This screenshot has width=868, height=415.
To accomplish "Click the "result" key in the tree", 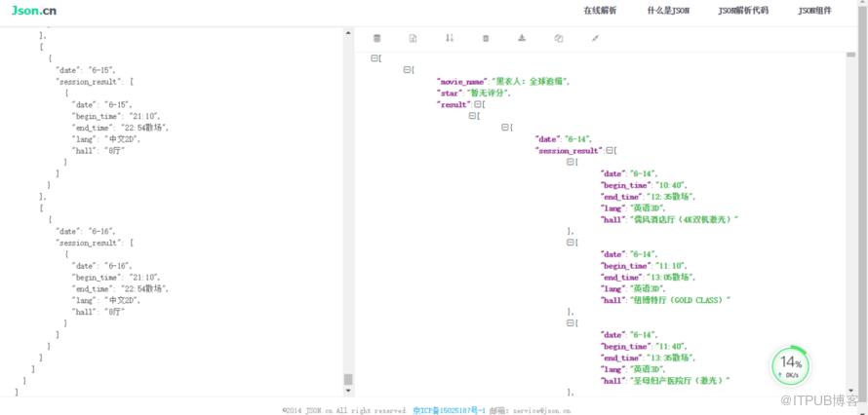I will tap(454, 105).
